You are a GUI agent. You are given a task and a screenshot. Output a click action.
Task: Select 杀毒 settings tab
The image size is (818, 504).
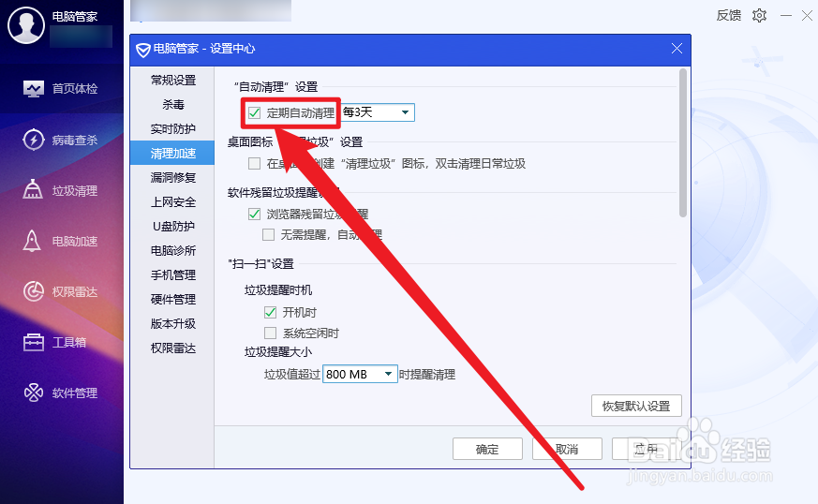point(172,104)
